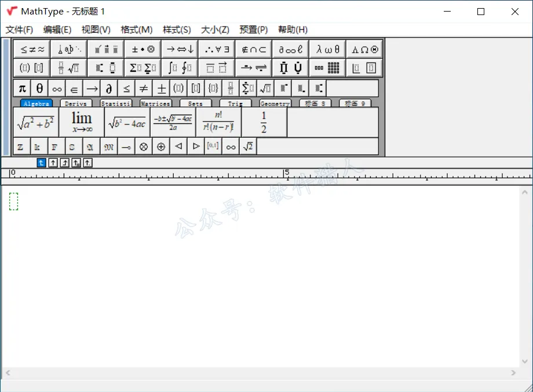Insert square root template from small bar
Screen dimensions: 533x392
tap(265, 89)
